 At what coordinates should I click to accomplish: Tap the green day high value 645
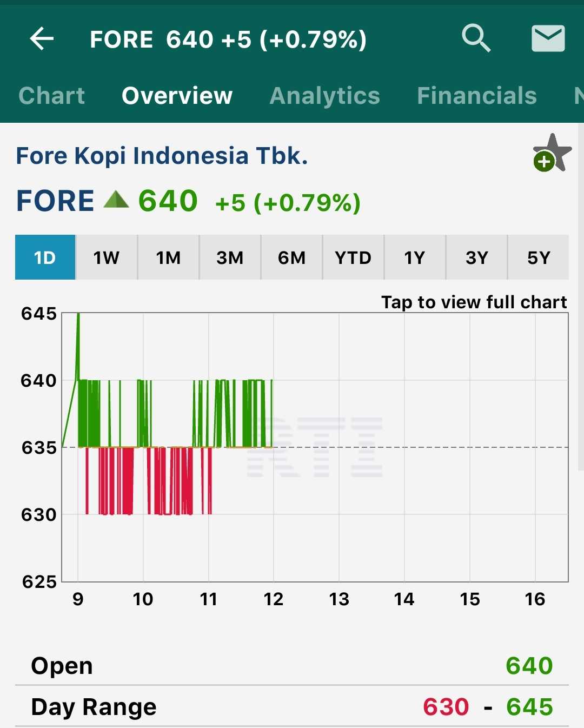click(x=529, y=707)
